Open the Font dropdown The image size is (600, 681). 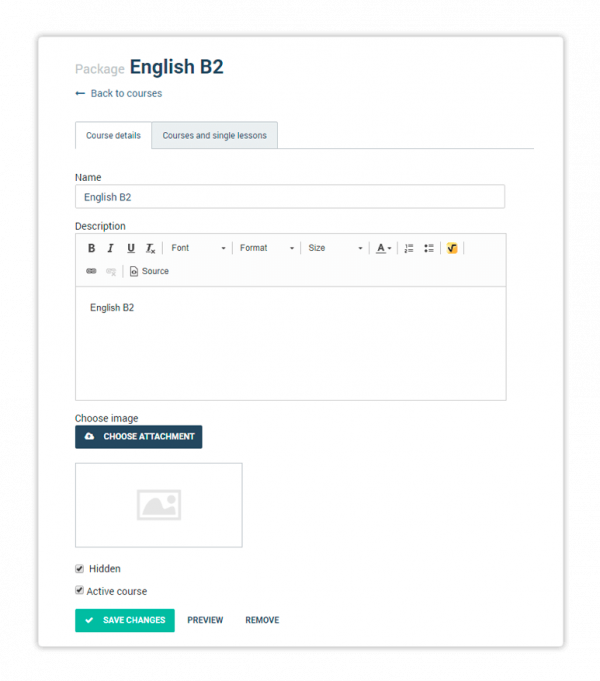tap(198, 248)
